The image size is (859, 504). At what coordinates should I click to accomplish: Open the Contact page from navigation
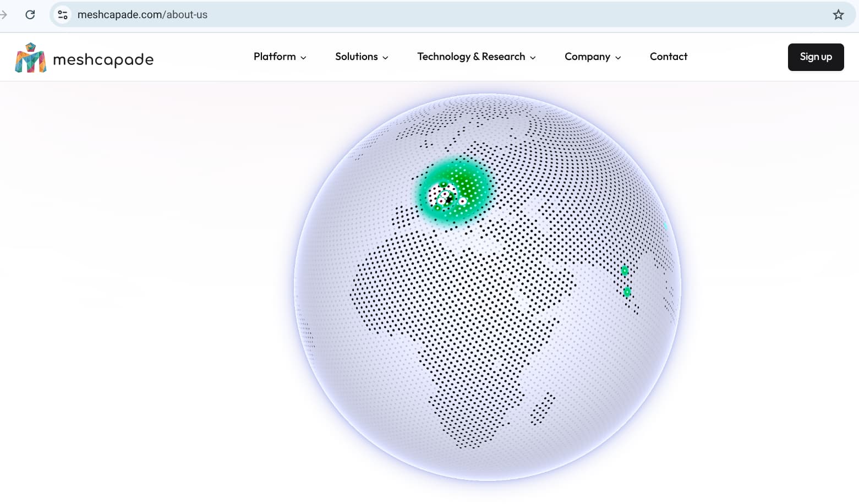668,57
